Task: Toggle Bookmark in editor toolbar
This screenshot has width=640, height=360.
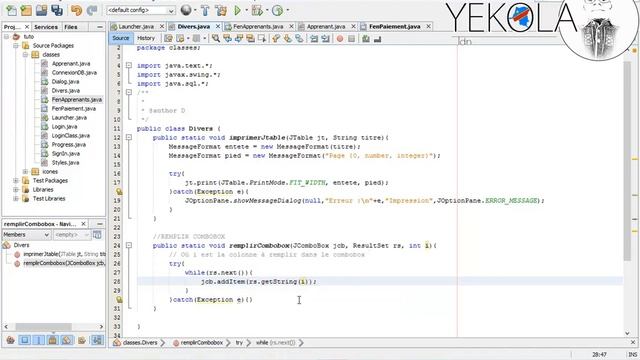Action: tap(299, 38)
